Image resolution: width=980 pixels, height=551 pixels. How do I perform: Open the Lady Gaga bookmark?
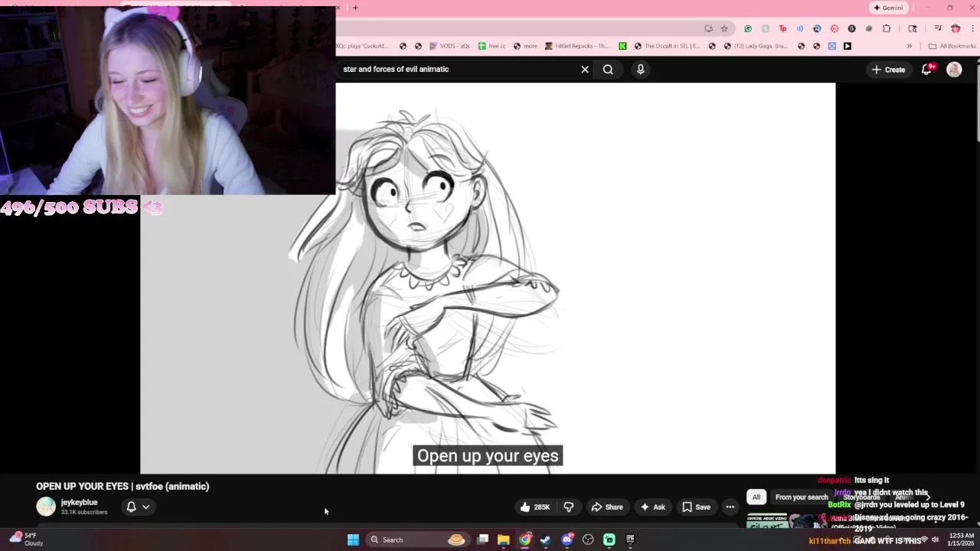[x=756, y=46]
